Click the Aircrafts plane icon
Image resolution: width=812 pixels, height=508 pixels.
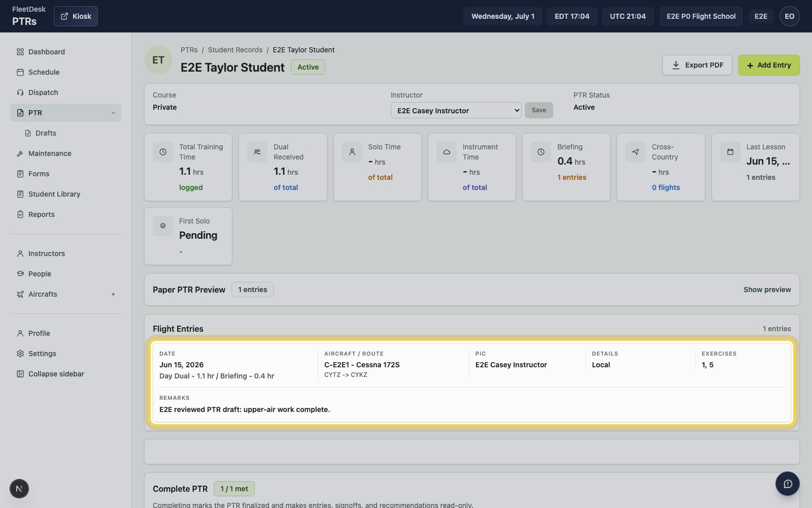tap(20, 294)
